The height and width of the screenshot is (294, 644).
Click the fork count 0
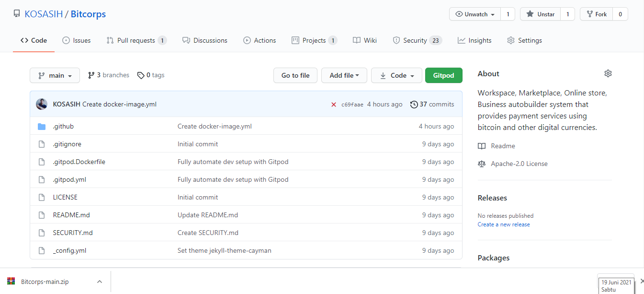pyautogui.click(x=620, y=14)
